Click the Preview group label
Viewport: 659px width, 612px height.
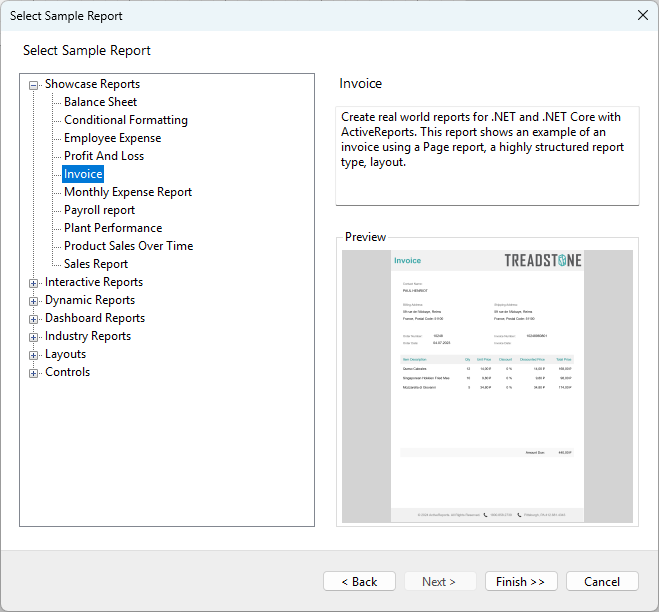click(x=365, y=237)
